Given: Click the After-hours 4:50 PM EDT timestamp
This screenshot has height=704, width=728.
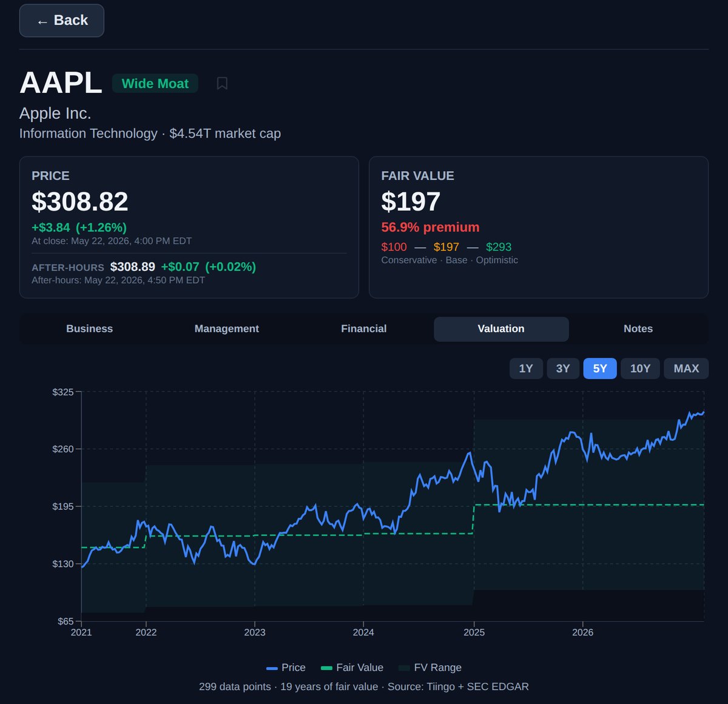Looking at the screenshot, I should pos(118,281).
